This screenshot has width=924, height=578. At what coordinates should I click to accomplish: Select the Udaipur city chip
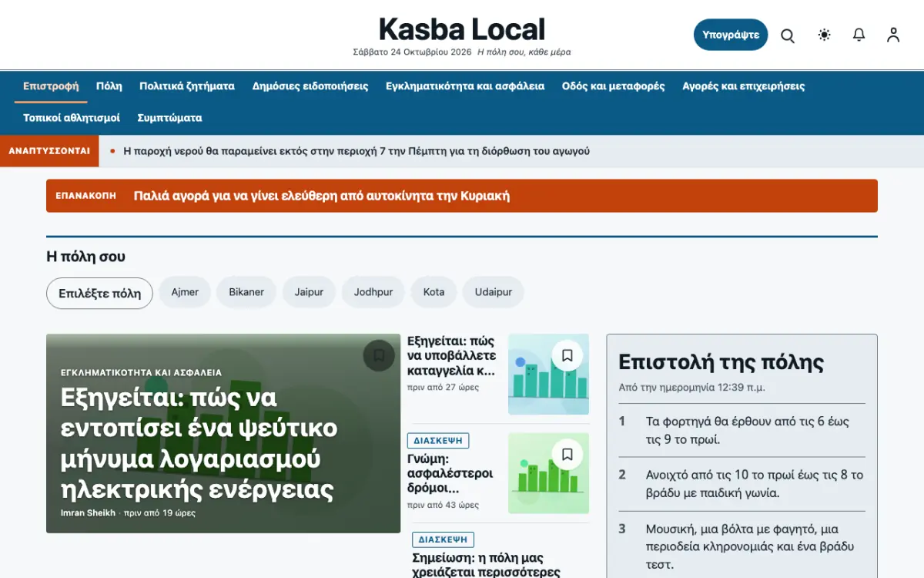click(x=494, y=292)
